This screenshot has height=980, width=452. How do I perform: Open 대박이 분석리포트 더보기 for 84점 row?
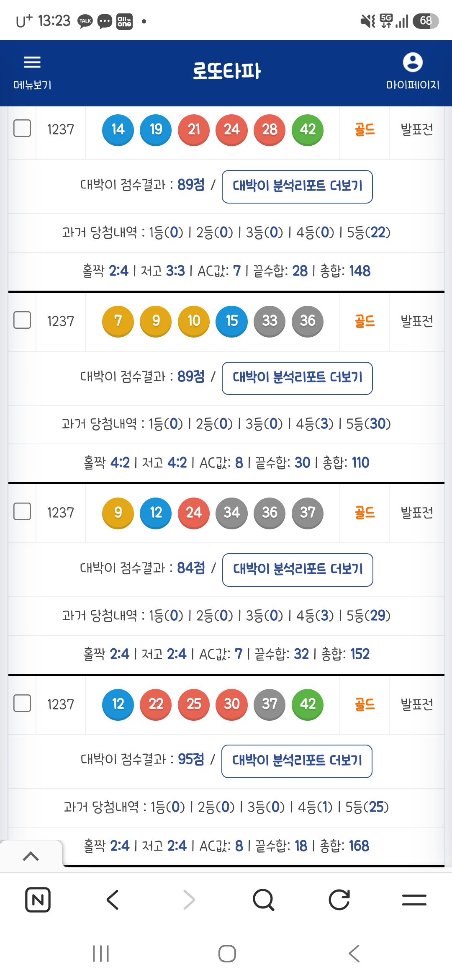pyautogui.click(x=298, y=570)
